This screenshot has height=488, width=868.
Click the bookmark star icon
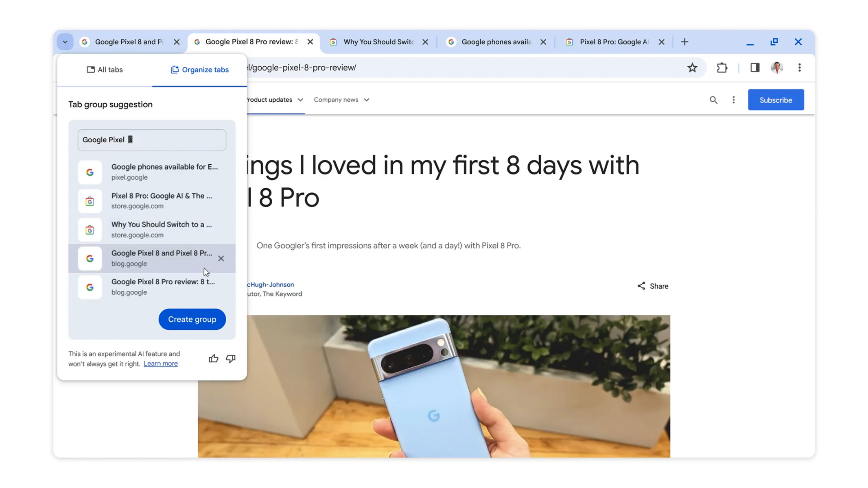[x=692, y=68]
